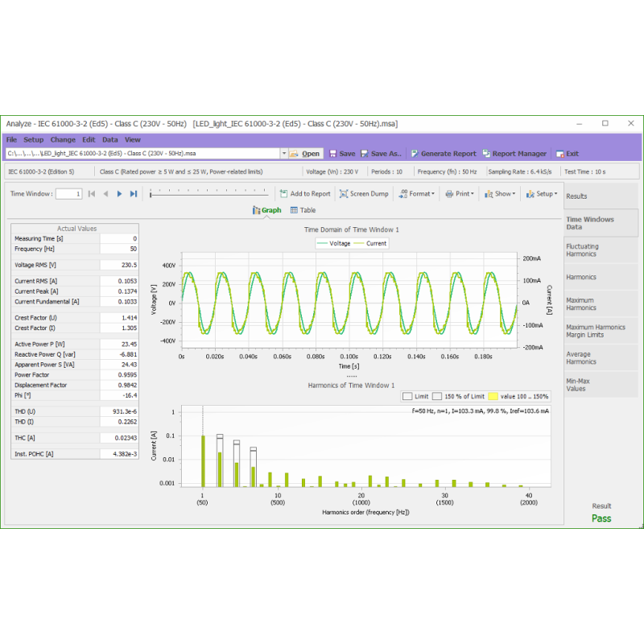Open the Setup menu in menu bar

click(33, 140)
